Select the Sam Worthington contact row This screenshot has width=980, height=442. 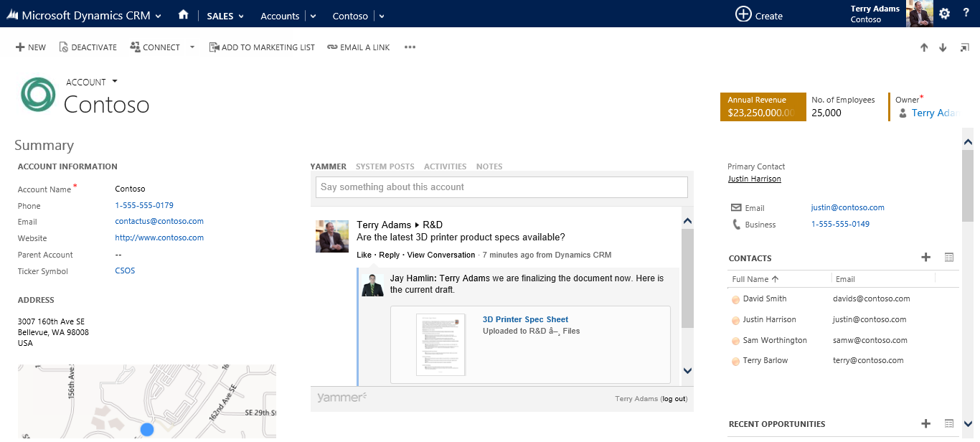click(843, 340)
